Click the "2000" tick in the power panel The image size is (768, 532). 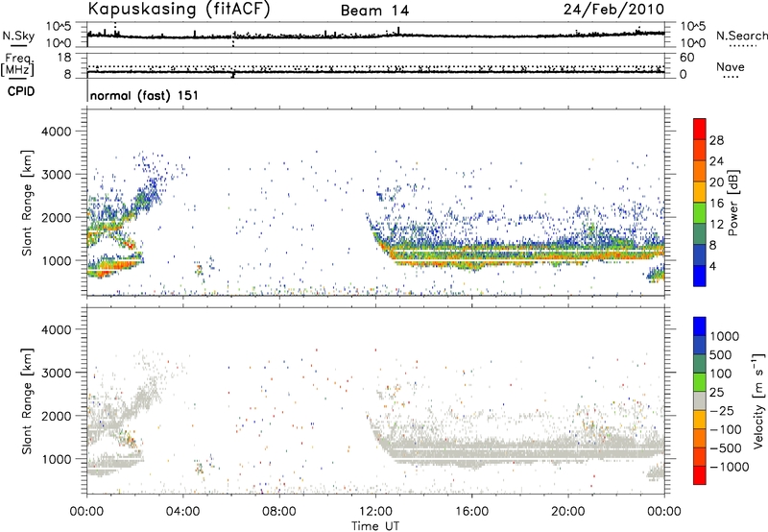point(57,218)
